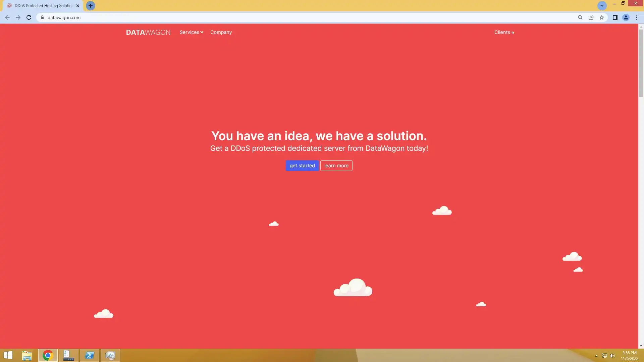Image resolution: width=644 pixels, height=362 pixels.
Task: View site padlock security info
Action: tap(42, 17)
